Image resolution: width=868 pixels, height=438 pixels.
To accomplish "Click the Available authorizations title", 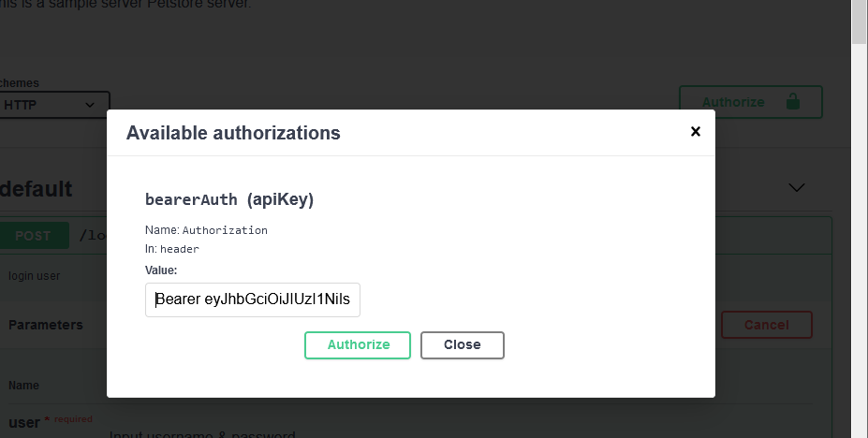I will point(233,133).
